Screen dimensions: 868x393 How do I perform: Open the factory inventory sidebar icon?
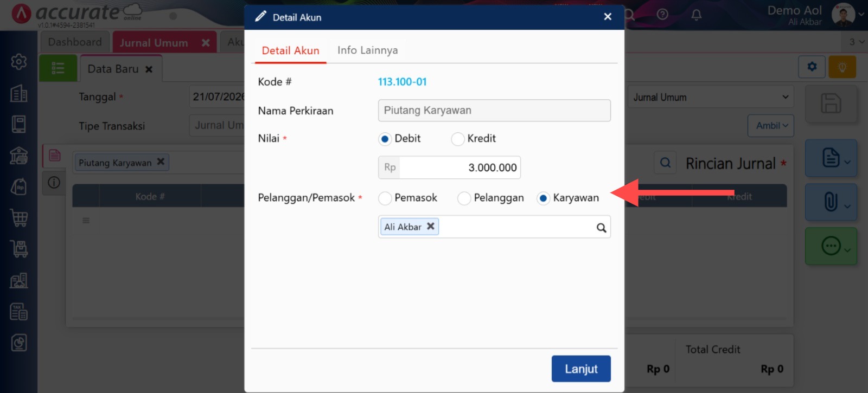tap(19, 280)
